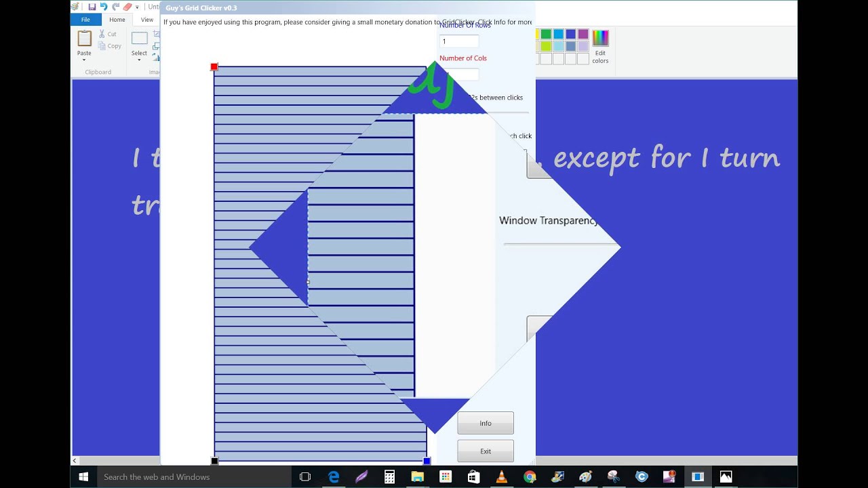Open Calculator from the taskbar
Image resolution: width=868 pixels, height=488 pixels.
[x=389, y=477]
